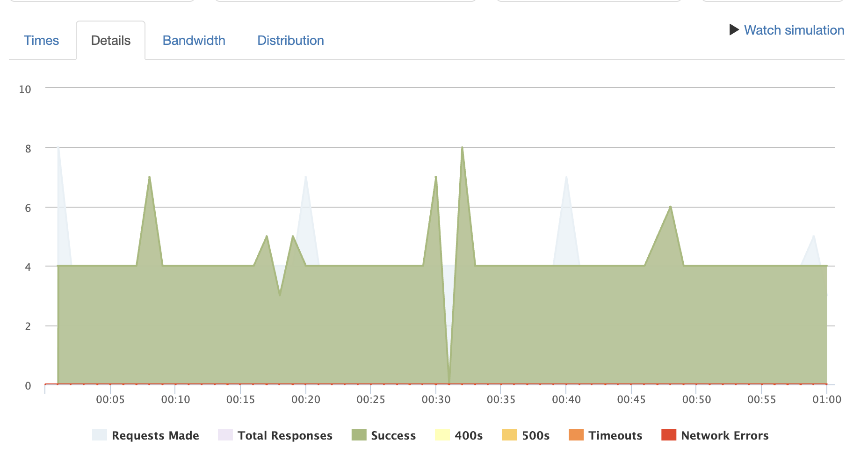Click the Total Responses legend swatch
The width and height of the screenshot is (868, 462).
pos(225,435)
